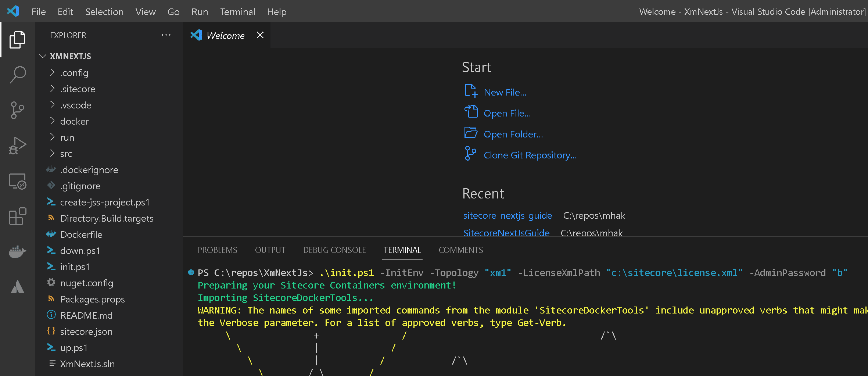
Task: Close the Welcome tab
Action: (260, 35)
